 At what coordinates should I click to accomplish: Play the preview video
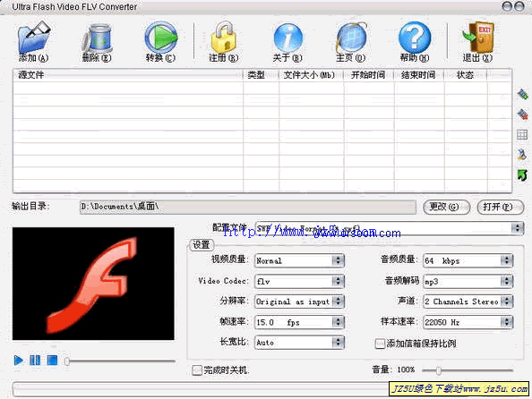(18, 360)
